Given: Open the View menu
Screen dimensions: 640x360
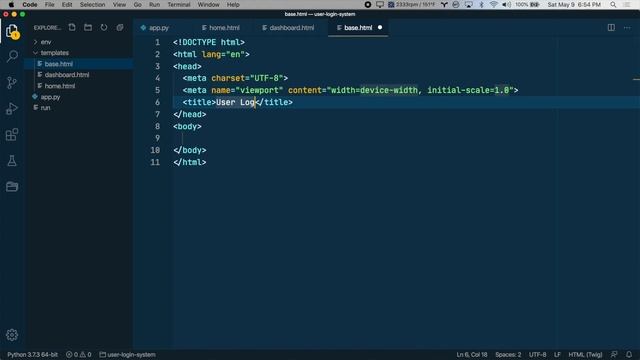Looking at the screenshot, I should (x=119, y=4).
